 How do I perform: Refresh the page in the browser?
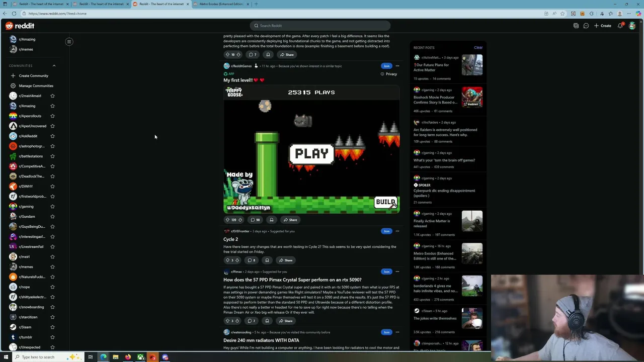[x=14, y=14]
